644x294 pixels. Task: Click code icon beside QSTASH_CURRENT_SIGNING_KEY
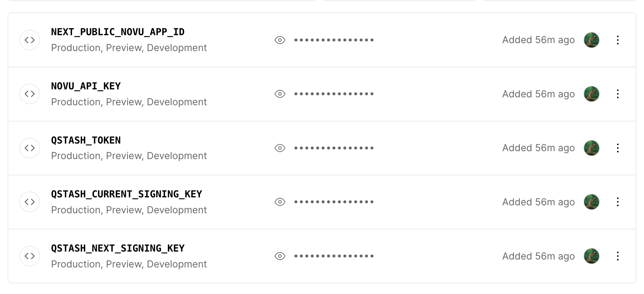click(30, 202)
